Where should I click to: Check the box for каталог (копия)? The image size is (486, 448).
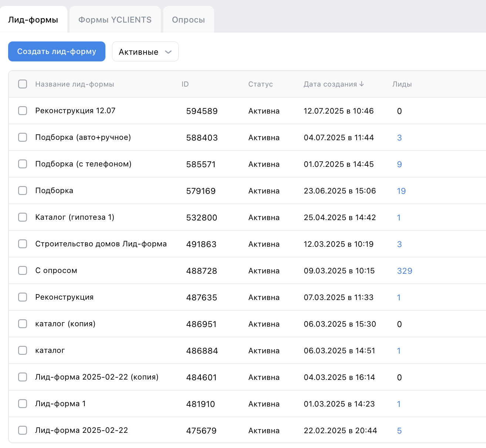pyautogui.click(x=23, y=324)
